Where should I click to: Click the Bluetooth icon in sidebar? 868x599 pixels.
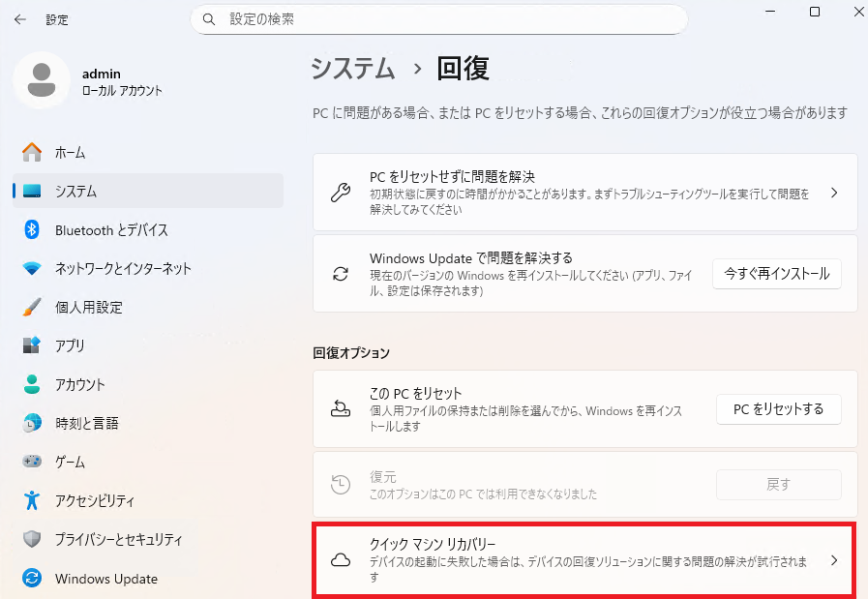[x=32, y=229]
